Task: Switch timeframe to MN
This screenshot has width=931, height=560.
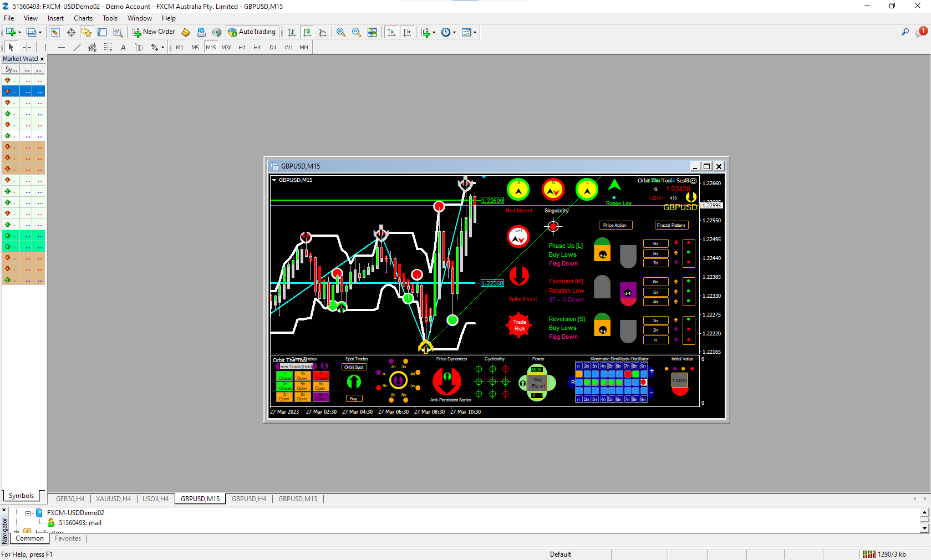Action: coord(304,48)
